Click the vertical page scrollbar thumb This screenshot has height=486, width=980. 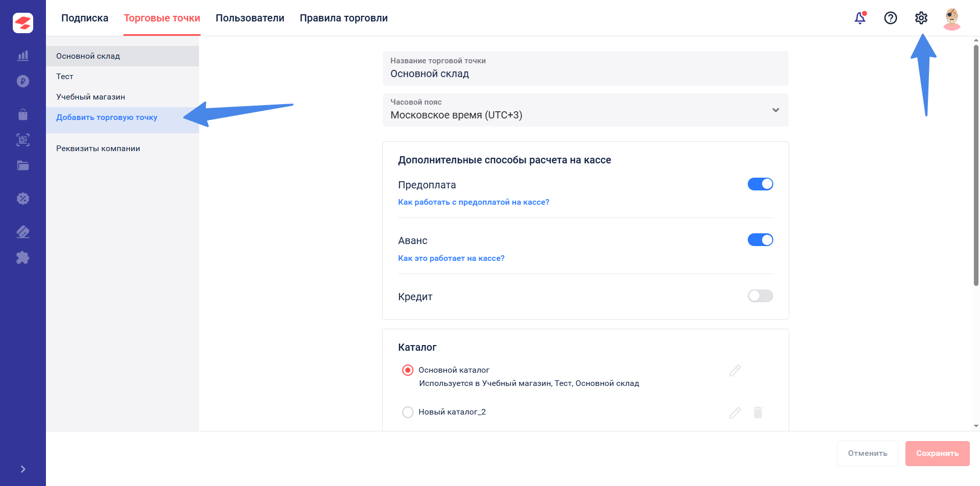coord(976,165)
